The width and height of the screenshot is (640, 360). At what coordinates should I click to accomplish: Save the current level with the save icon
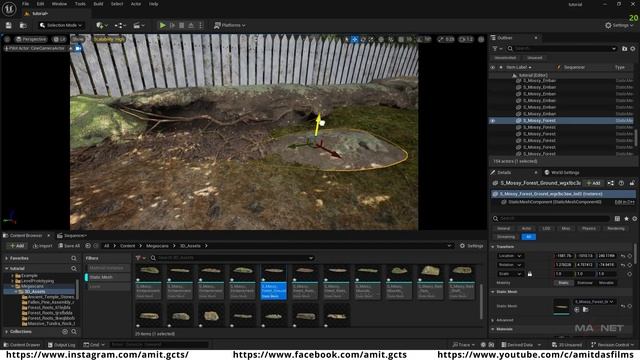click(9, 25)
